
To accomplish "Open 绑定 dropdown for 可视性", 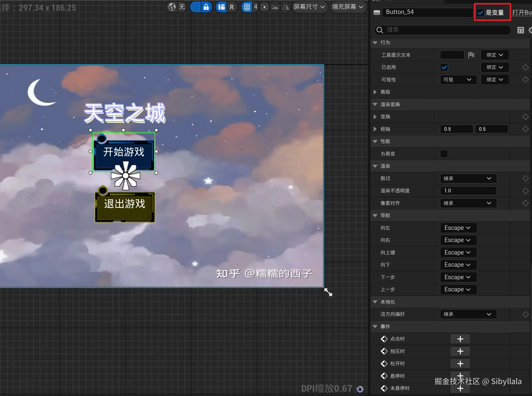I will (495, 80).
